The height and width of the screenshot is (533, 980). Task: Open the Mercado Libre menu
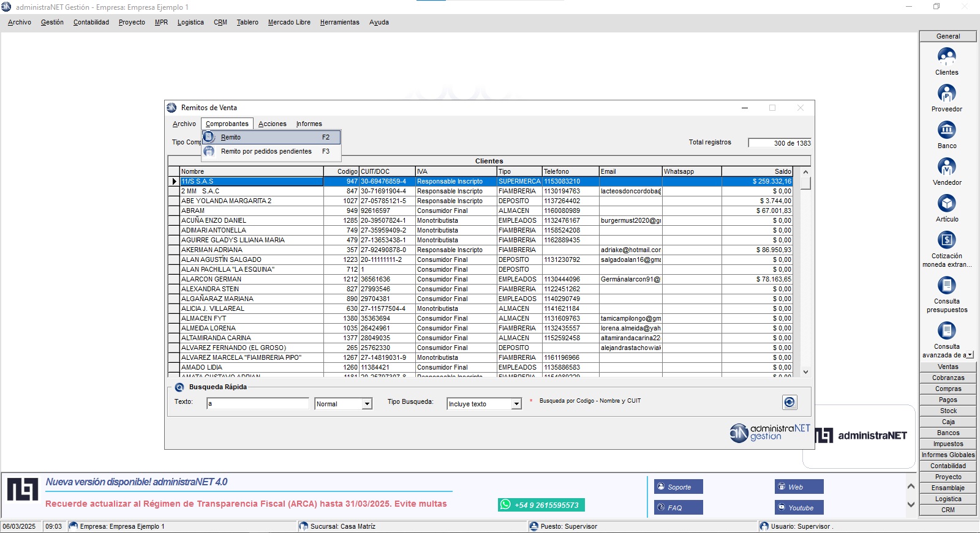click(289, 23)
